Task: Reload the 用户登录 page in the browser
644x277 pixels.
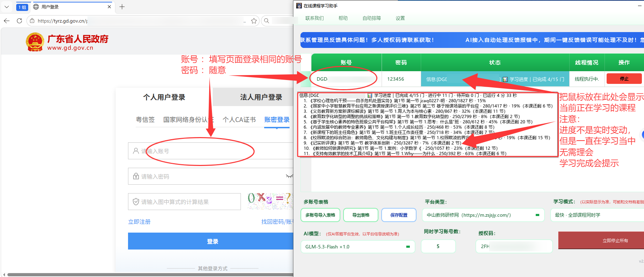Action: click(19, 21)
